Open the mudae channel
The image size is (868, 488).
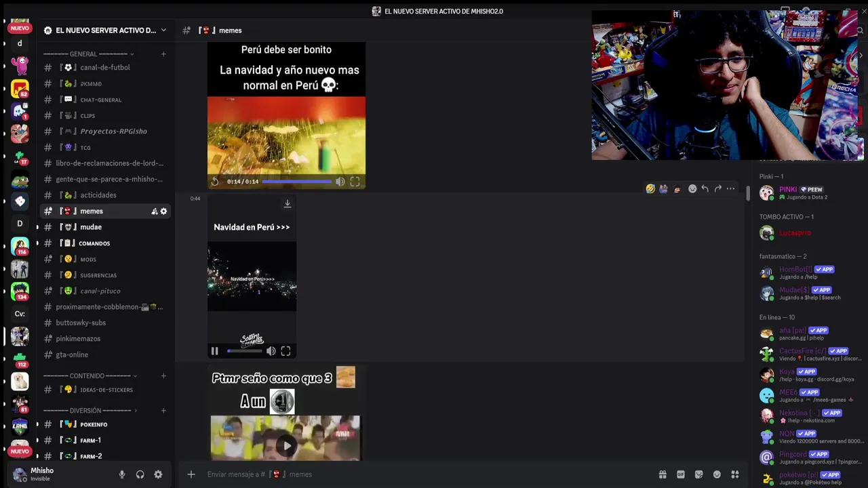(104, 227)
